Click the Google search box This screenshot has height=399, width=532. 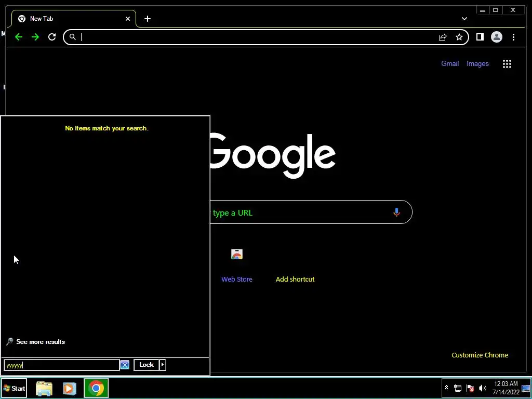(311, 212)
